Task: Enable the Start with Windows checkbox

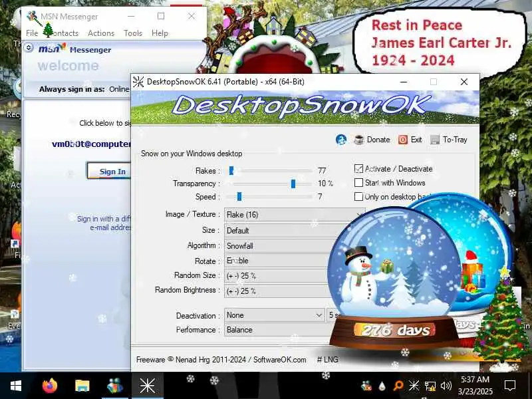Action: [x=358, y=182]
